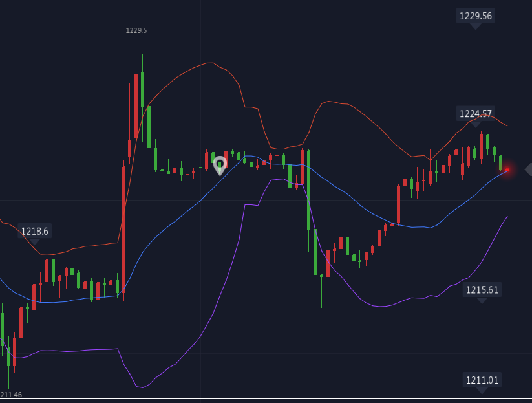Click the 1224.57 price level label

475,113
